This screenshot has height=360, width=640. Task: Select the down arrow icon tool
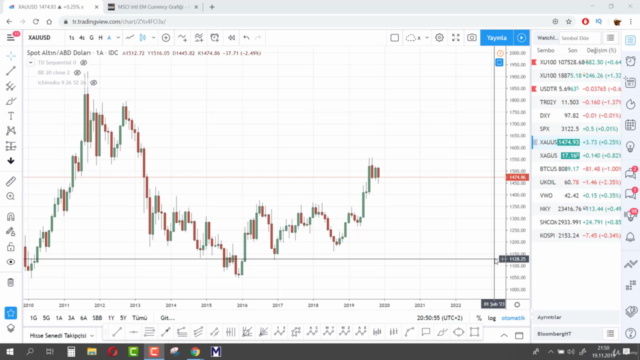[x=11, y=160]
